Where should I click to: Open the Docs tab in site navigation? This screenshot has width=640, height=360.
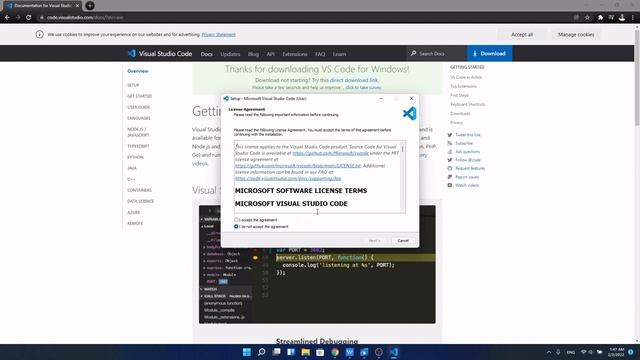[x=207, y=54]
